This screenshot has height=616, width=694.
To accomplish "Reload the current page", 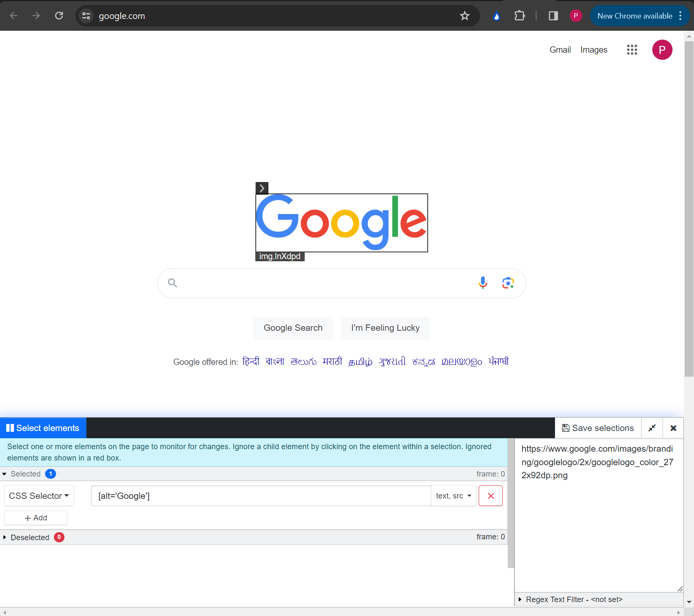I will pyautogui.click(x=59, y=16).
